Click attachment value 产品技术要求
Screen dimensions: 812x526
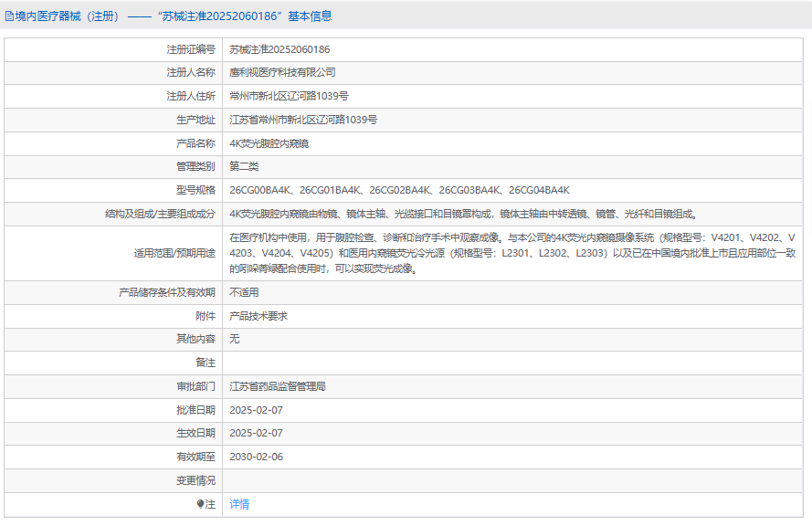pos(258,316)
